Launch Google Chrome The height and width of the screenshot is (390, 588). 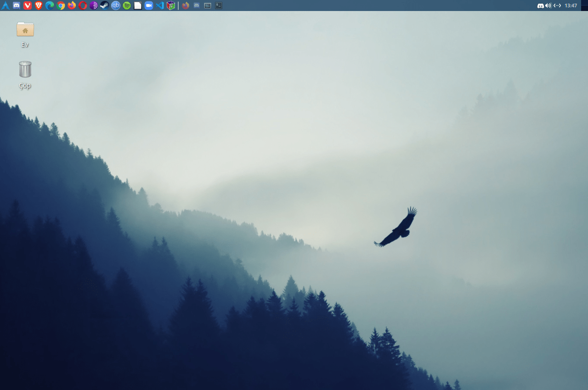(x=61, y=6)
